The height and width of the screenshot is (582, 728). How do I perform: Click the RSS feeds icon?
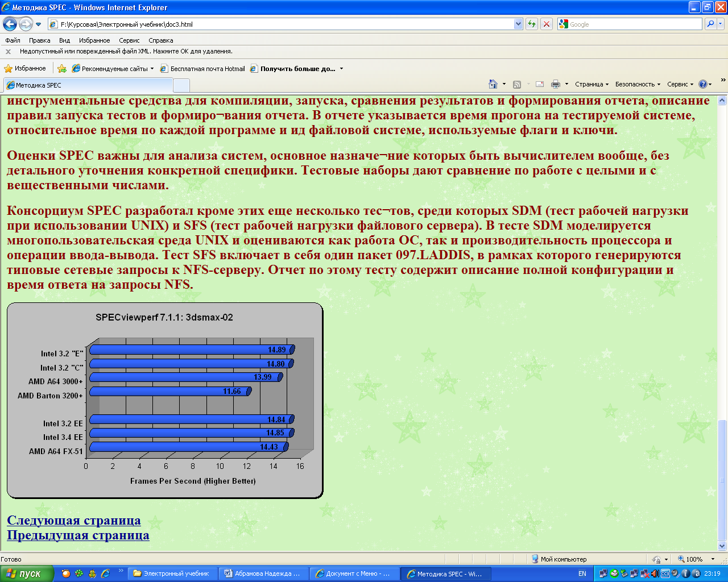(x=517, y=84)
